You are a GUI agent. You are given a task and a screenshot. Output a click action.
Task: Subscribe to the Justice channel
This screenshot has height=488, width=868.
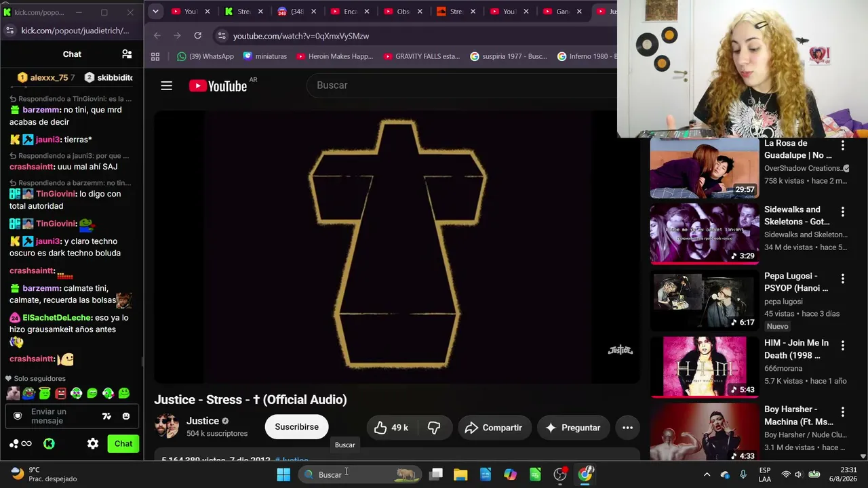296,427
